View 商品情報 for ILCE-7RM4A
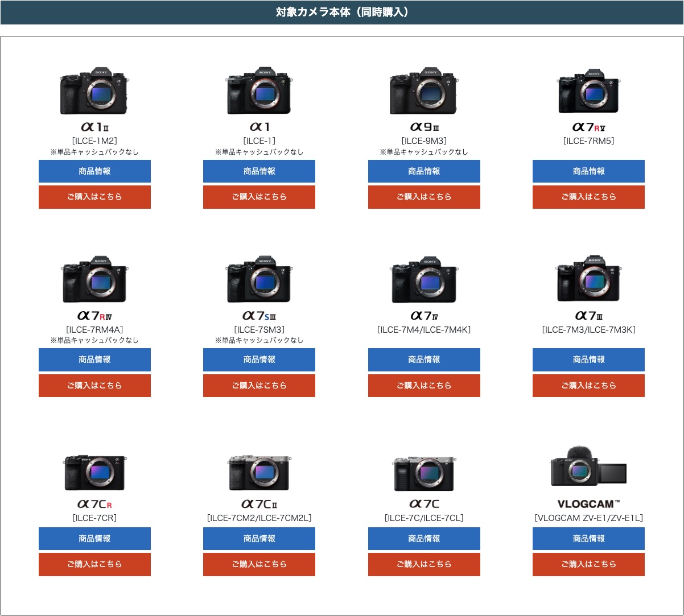The height and width of the screenshot is (616, 684). coord(94,359)
